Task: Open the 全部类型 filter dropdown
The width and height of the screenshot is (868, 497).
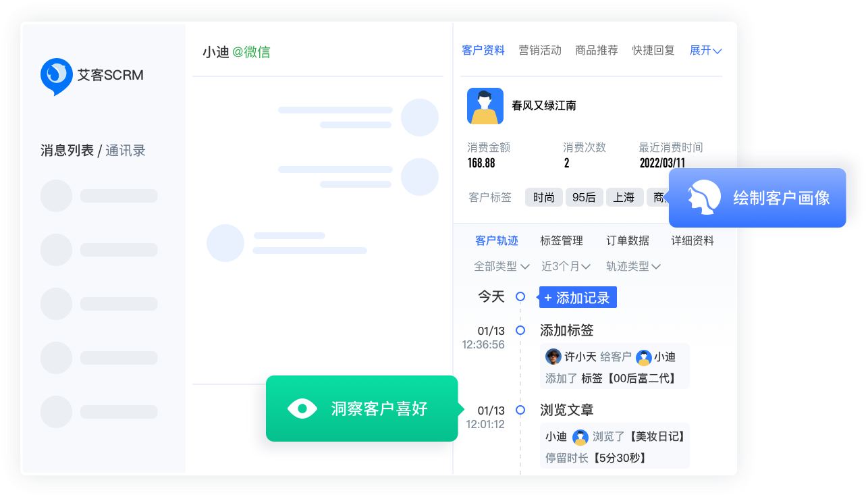Action: click(501, 267)
